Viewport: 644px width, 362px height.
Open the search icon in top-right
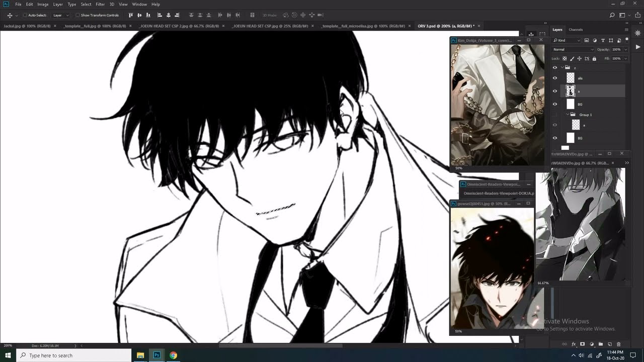pos(612,15)
